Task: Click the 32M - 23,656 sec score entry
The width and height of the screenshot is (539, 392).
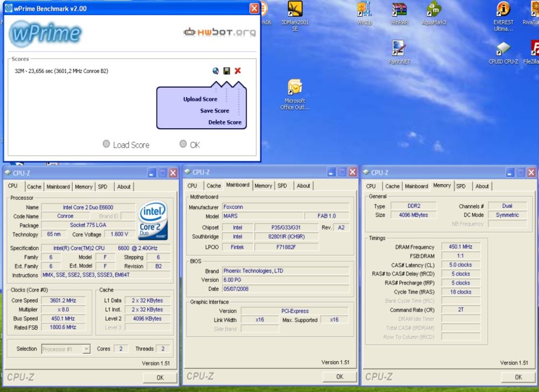Action: pos(61,71)
